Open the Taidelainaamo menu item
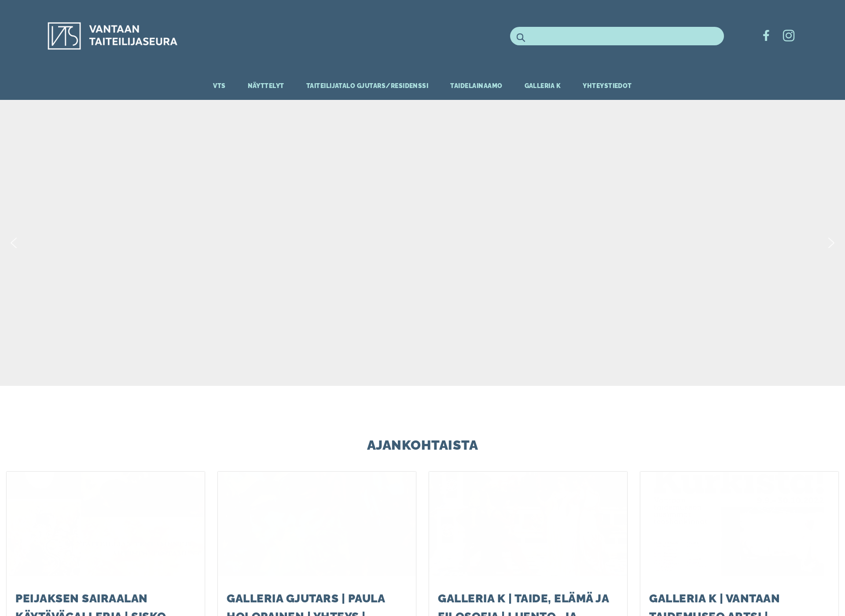 [476, 86]
